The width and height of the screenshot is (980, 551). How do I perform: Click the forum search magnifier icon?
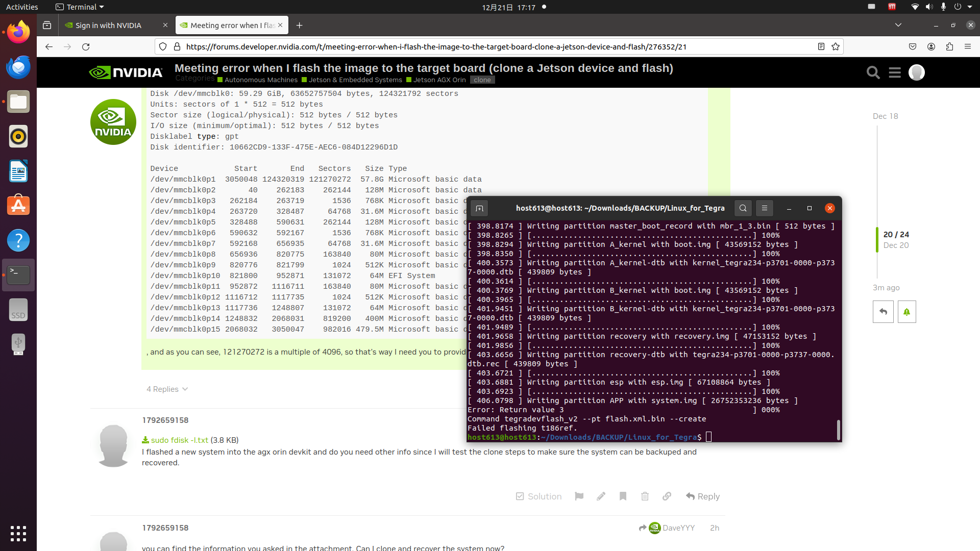click(x=873, y=73)
